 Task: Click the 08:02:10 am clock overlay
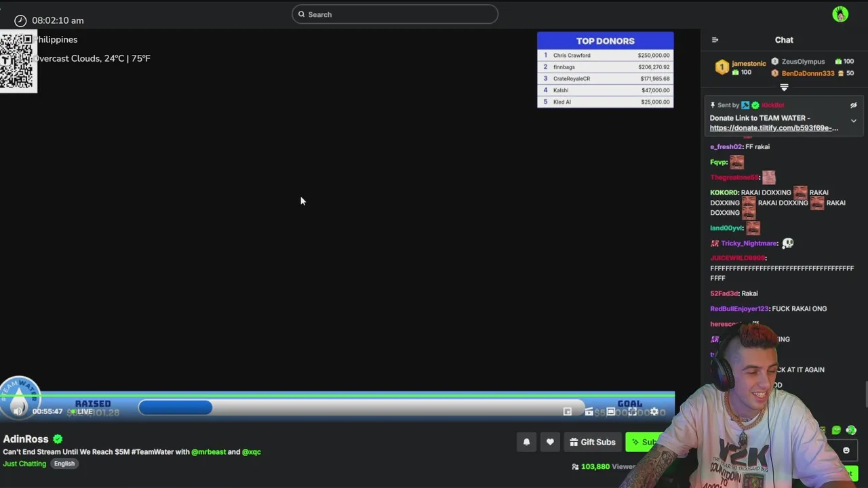point(58,20)
